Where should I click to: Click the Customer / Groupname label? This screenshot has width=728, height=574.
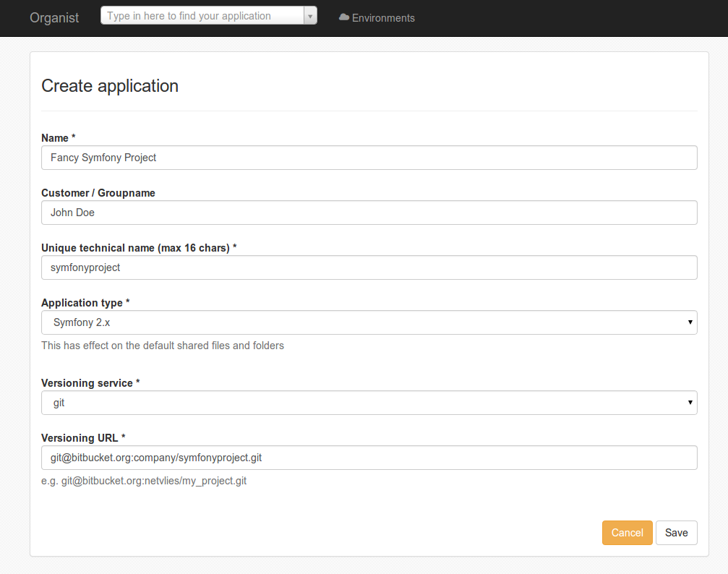click(98, 193)
